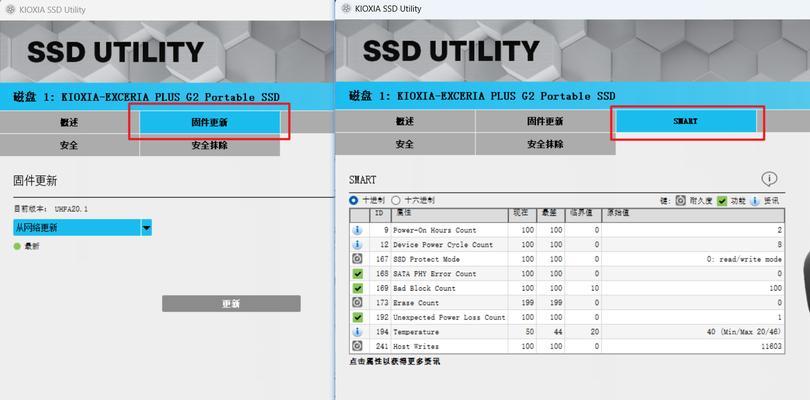
Task: Open 概述 tab in the firmware update window
Action: point(69,122)
